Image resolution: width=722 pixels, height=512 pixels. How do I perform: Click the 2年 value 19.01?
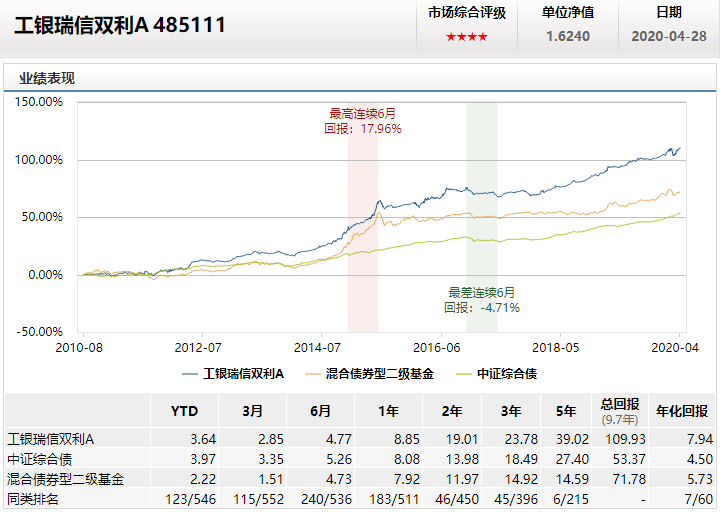pyautogui.click(x=462, y=440)
